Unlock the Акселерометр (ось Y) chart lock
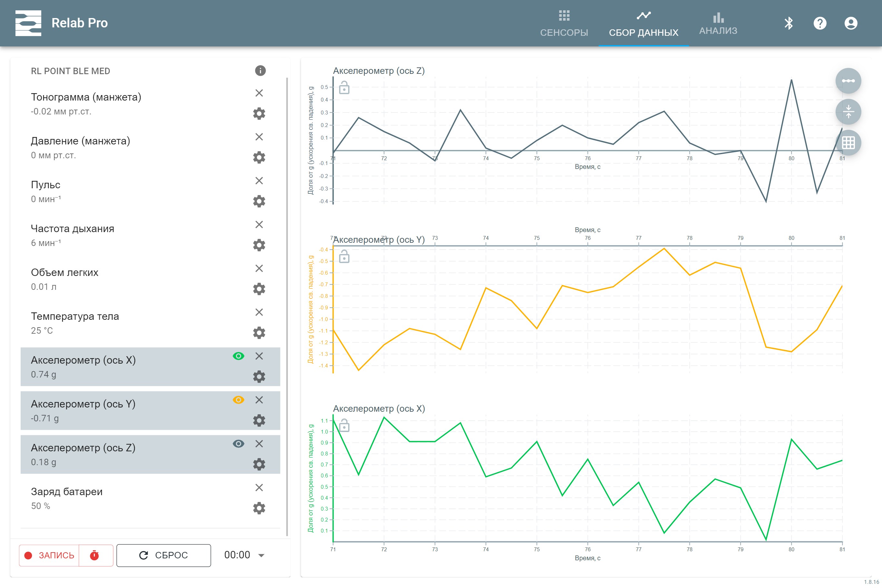The width and height of the screenshot is (882, 588). pyautogui.click(x=344, y=257)
